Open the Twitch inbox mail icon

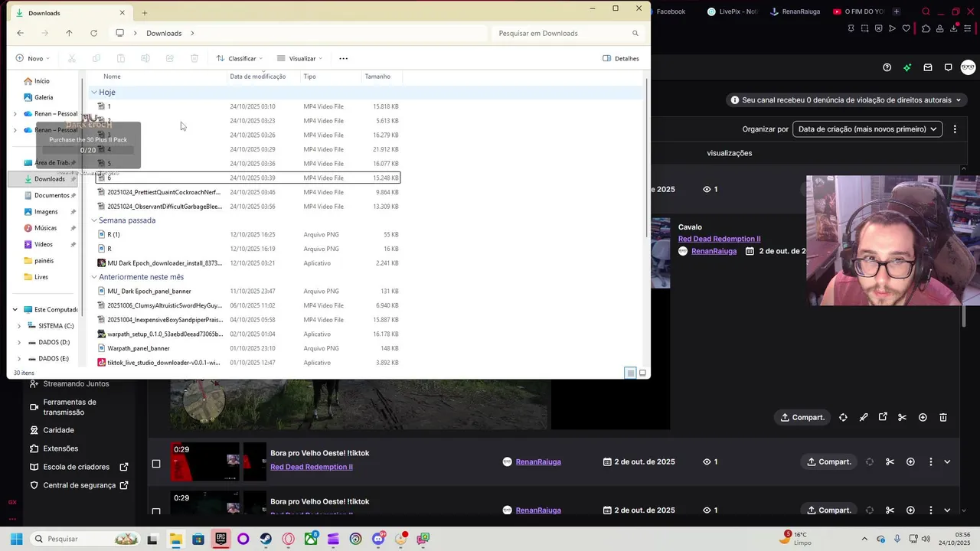pos(928,67)
